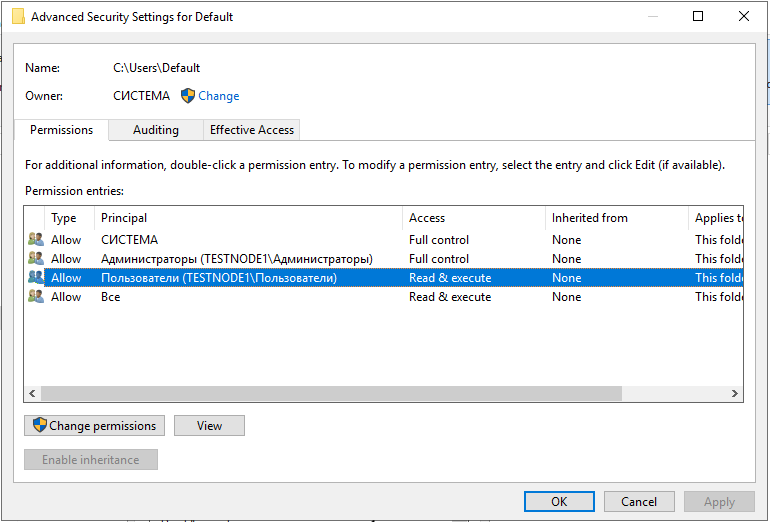Change the owner via the Change link

[x=219, y=96]
